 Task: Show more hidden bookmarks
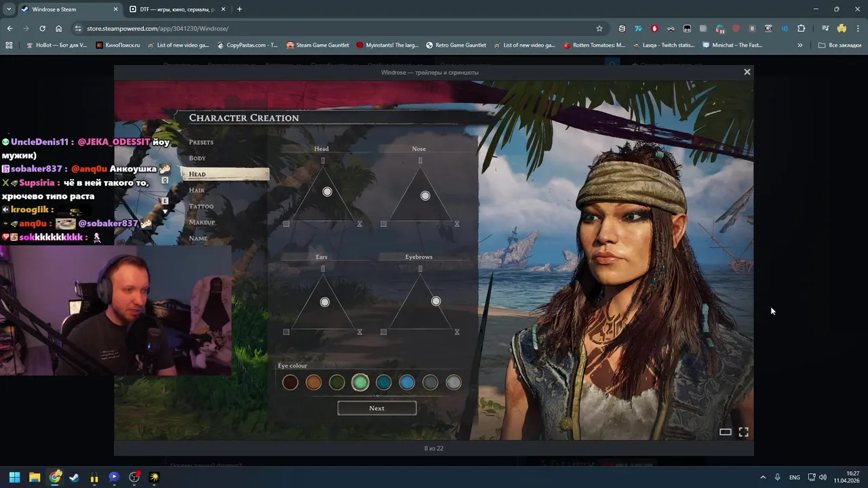click(x=800, y=45)
